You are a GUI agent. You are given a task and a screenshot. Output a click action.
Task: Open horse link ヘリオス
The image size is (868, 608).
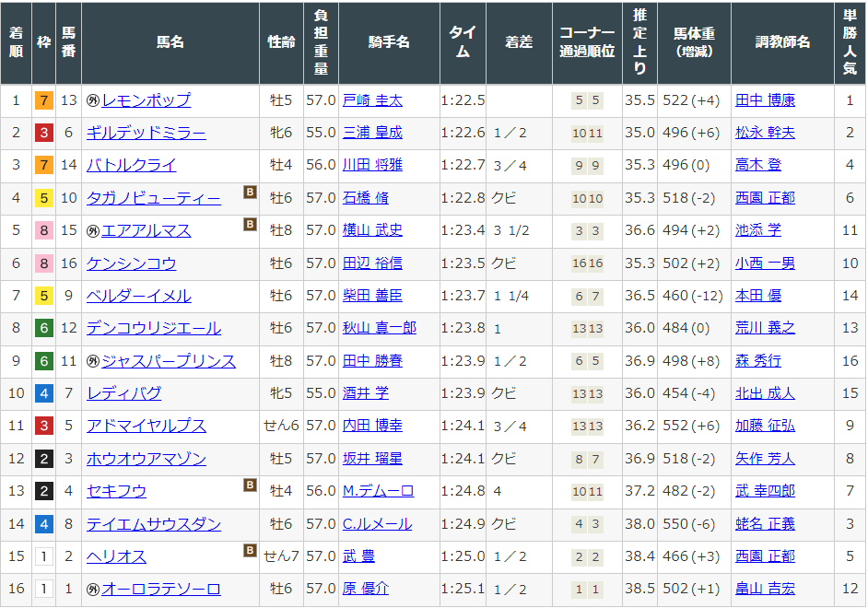[x=116, y=556]
